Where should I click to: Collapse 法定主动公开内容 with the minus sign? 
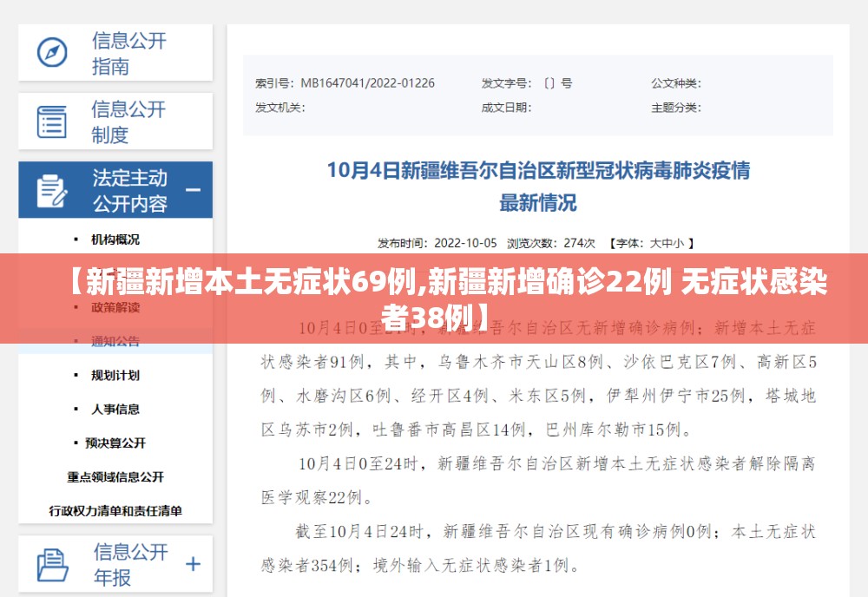point(193,190)
